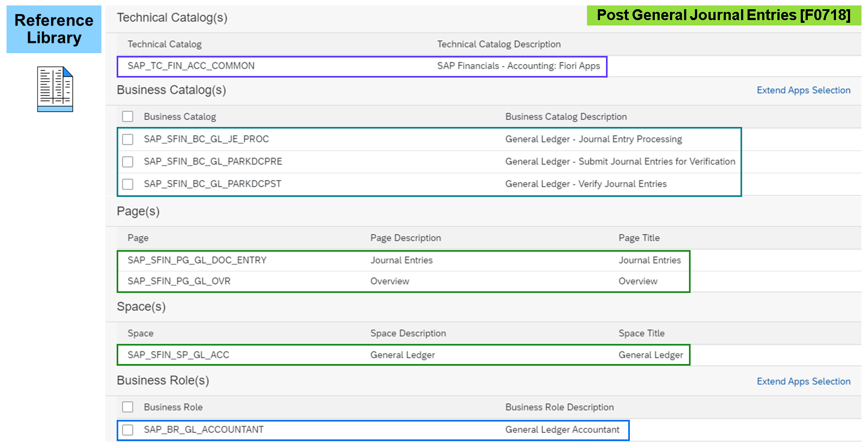Click the Journal Entries page description
Screen dimensions: 868x447
coord(401,260)
